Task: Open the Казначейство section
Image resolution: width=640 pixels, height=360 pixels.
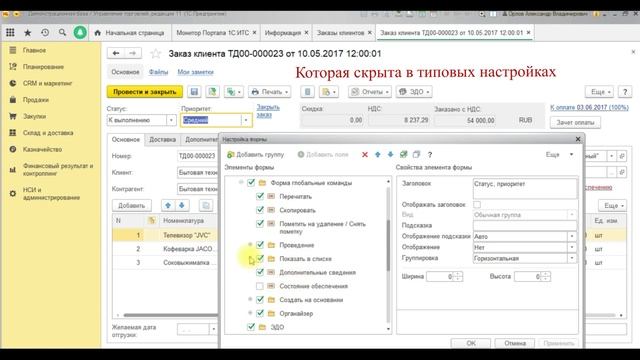Action: [42, 149]
